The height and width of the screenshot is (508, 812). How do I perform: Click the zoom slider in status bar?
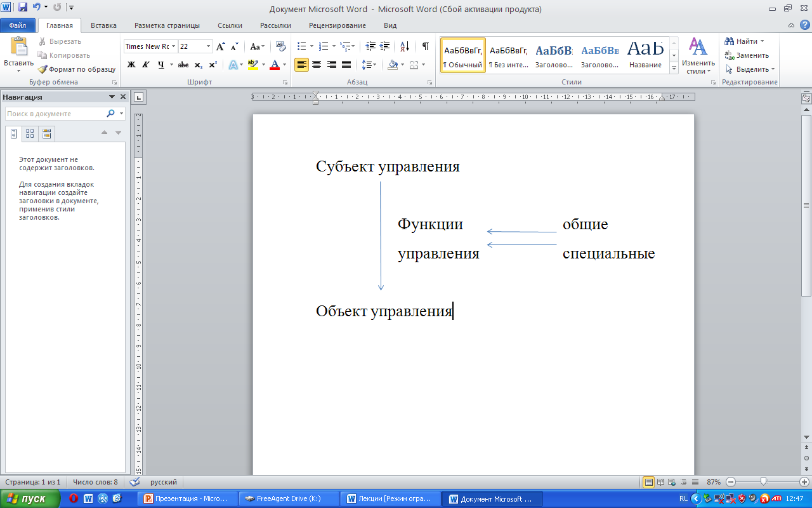point(763,482)
